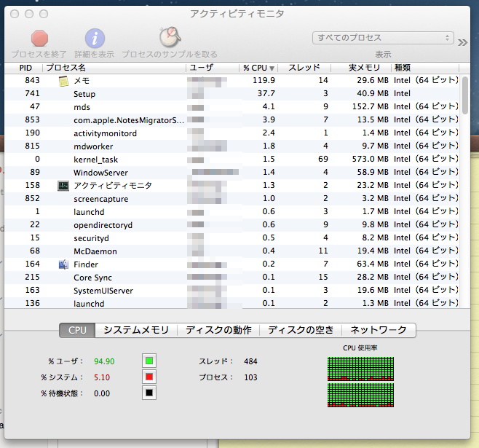Click the black % 待機状態 color swatch

click(x=149, y=393)
